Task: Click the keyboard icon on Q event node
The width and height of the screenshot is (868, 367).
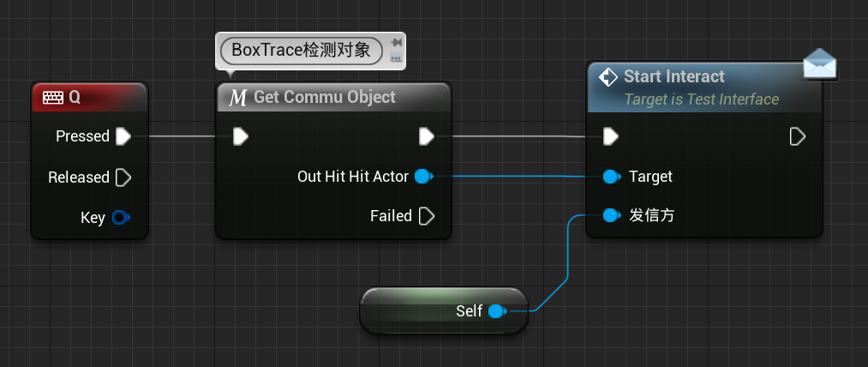Action: [x=53, y=98]
